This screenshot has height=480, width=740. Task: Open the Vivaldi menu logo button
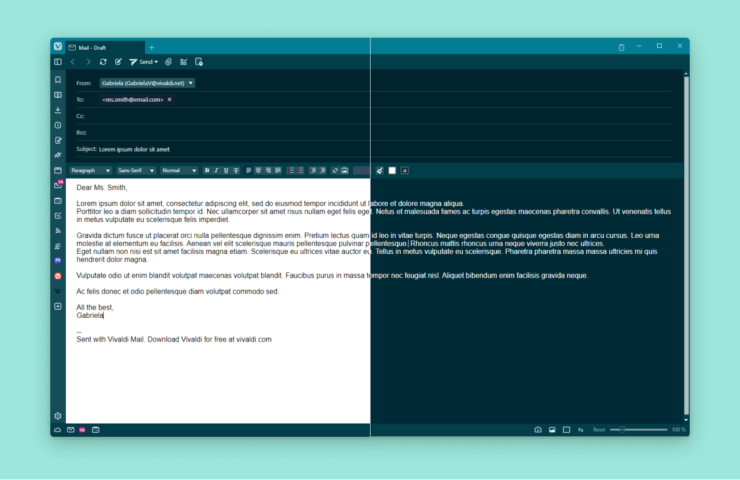[x=58, y=46]
